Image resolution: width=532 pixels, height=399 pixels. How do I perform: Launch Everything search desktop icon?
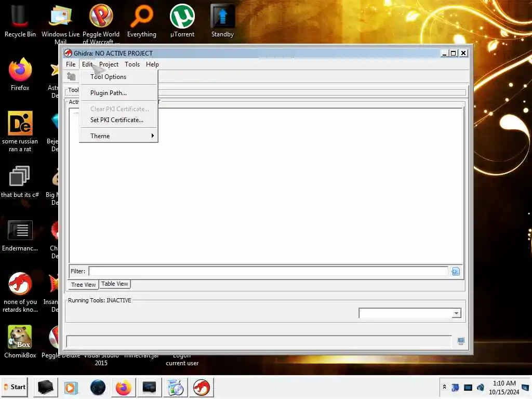tap(142, 21)
